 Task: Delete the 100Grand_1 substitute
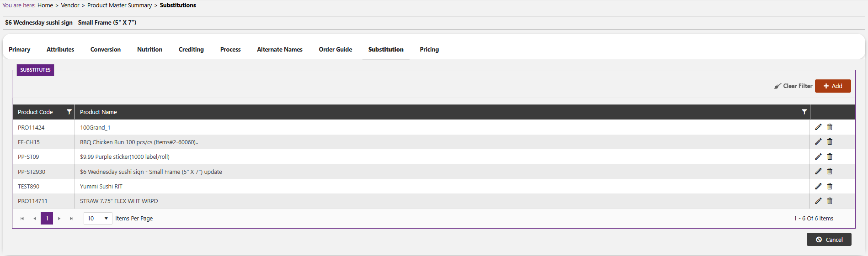click(830, 127)
